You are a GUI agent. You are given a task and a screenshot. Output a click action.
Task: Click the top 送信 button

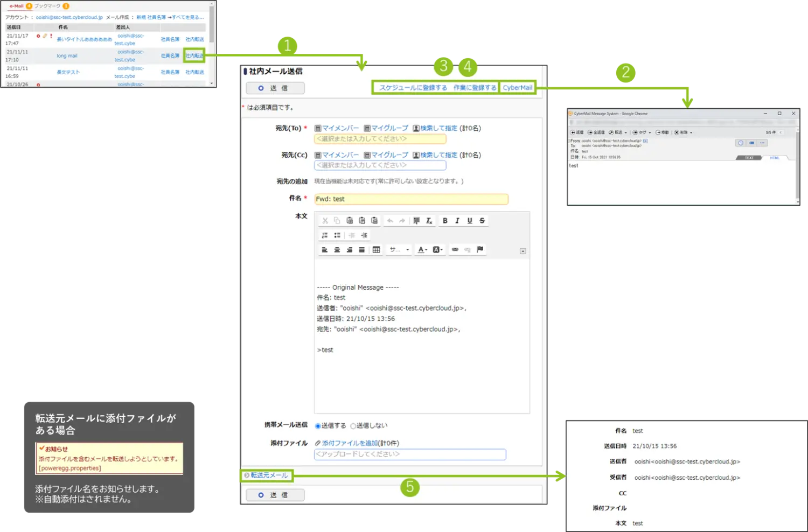click(x=275, y=88)
